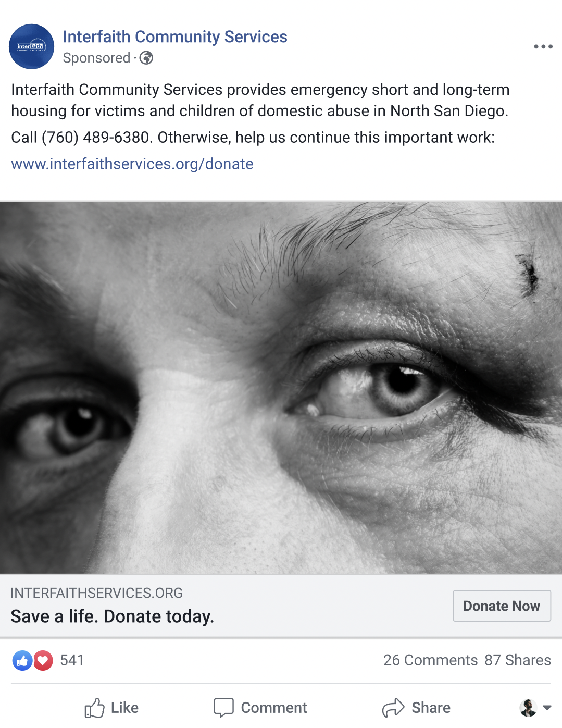562x728 pixels.
Task: Click the Save a life. Donate today headline
Action: (x=112, y=616)
